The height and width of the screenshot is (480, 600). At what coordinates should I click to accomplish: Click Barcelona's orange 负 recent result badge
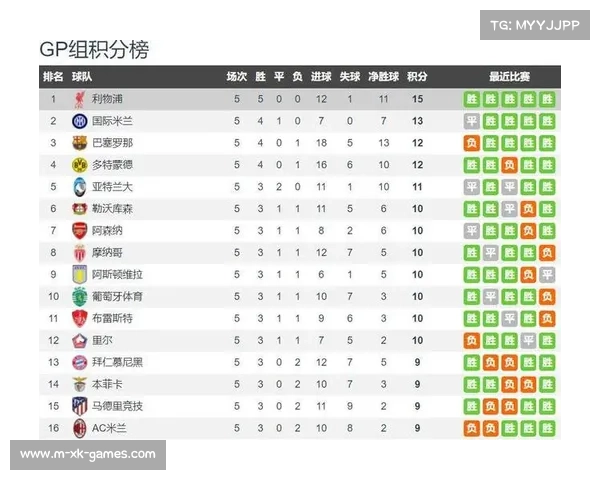point(472,143)
